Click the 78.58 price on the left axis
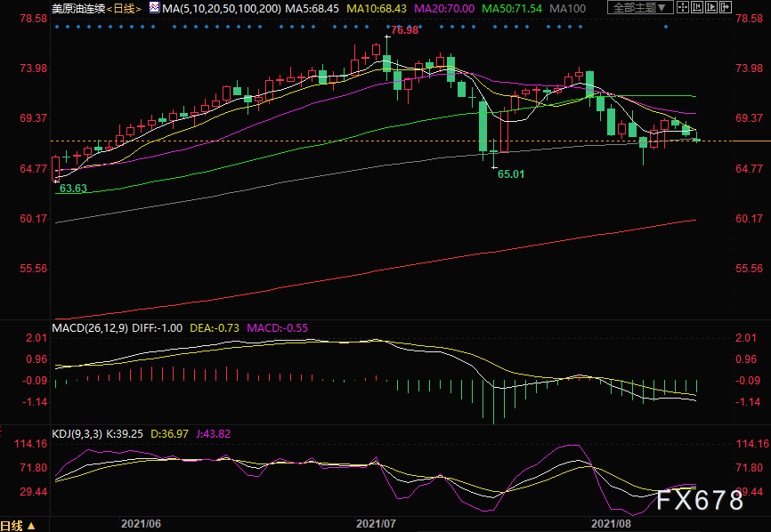771x532 pixels. pos(34,18)
